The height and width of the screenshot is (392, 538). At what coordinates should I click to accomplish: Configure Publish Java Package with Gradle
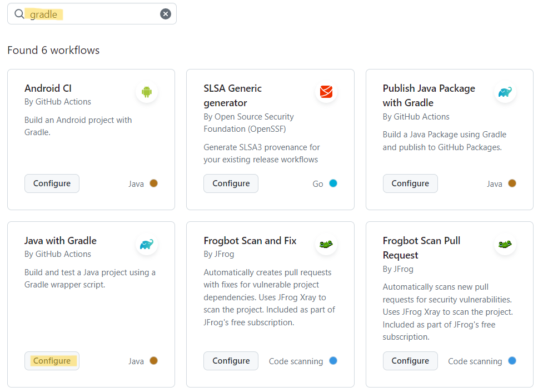pos(410,183)
